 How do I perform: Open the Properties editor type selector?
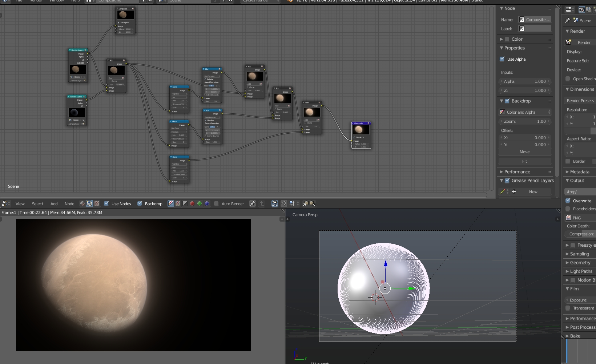click(570, 10)
